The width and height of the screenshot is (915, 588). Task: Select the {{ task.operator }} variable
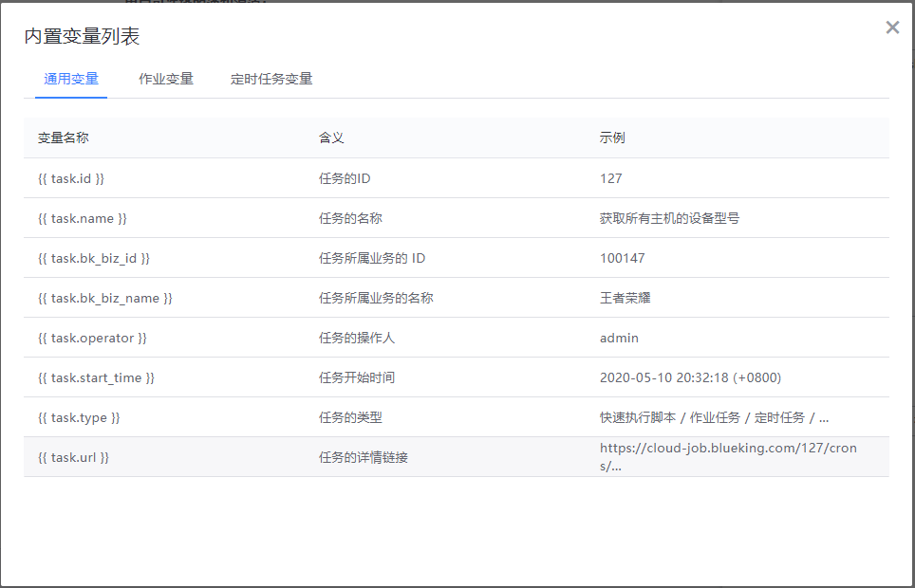92,338
